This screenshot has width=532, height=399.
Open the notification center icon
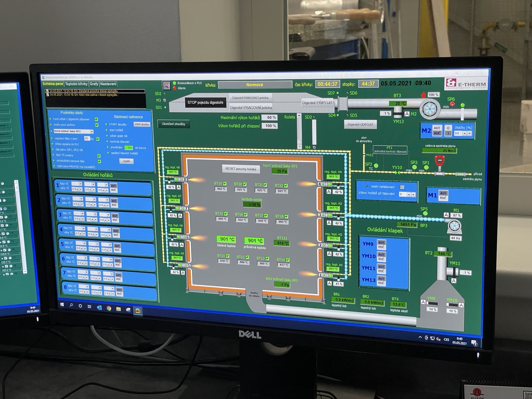point(474,343)
